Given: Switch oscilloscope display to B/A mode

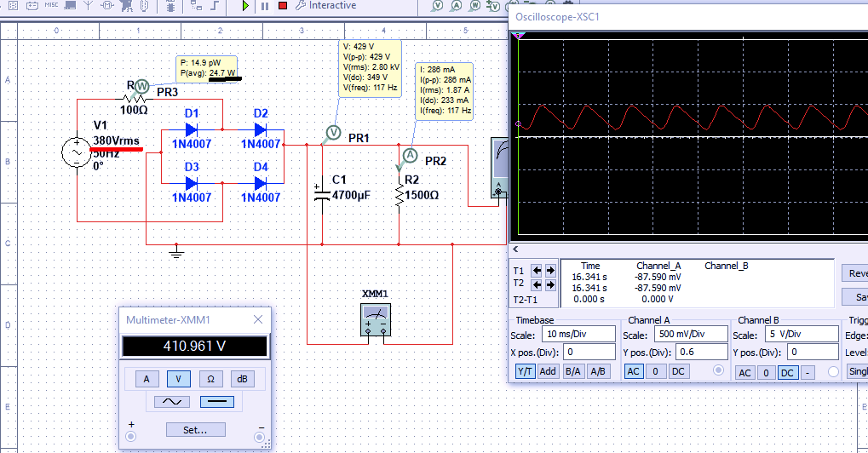Looking at the screenshot, I should point(573,371).
